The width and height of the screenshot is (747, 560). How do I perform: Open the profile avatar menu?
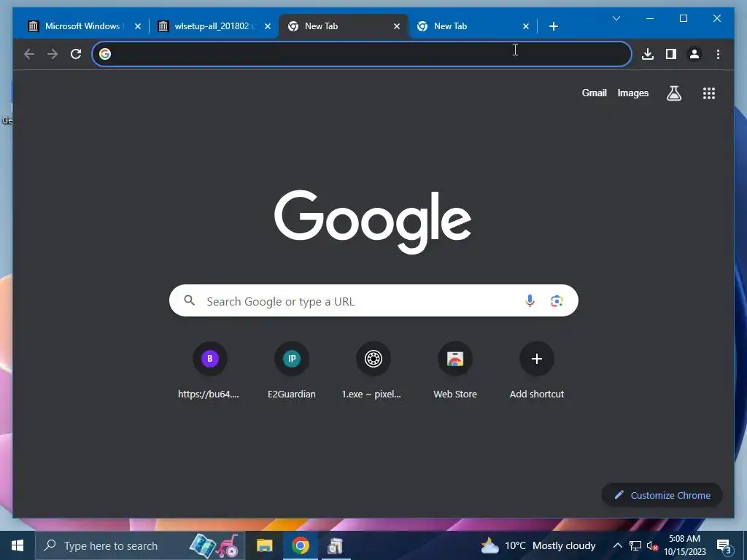(694, 54)
